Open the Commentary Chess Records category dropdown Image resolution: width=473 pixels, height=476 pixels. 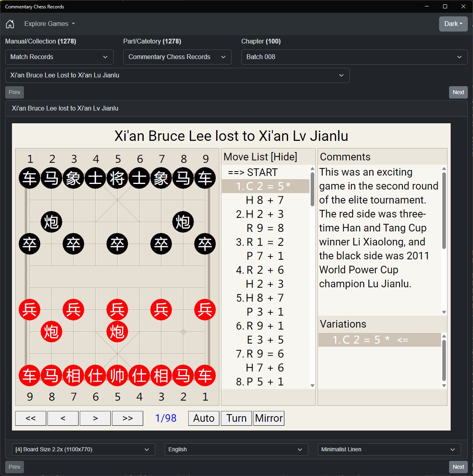click(x=177, y=57)
